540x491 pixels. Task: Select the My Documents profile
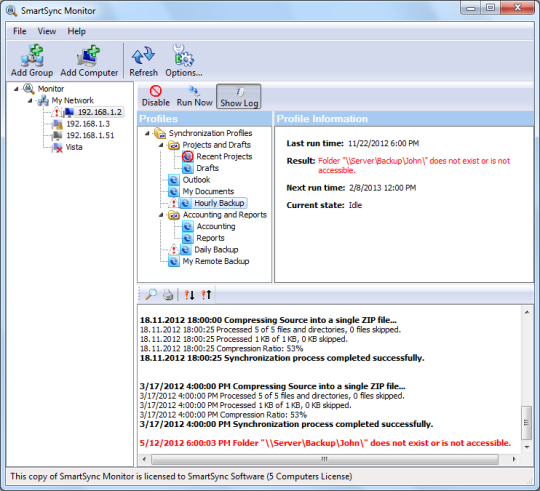click(208, 191)
